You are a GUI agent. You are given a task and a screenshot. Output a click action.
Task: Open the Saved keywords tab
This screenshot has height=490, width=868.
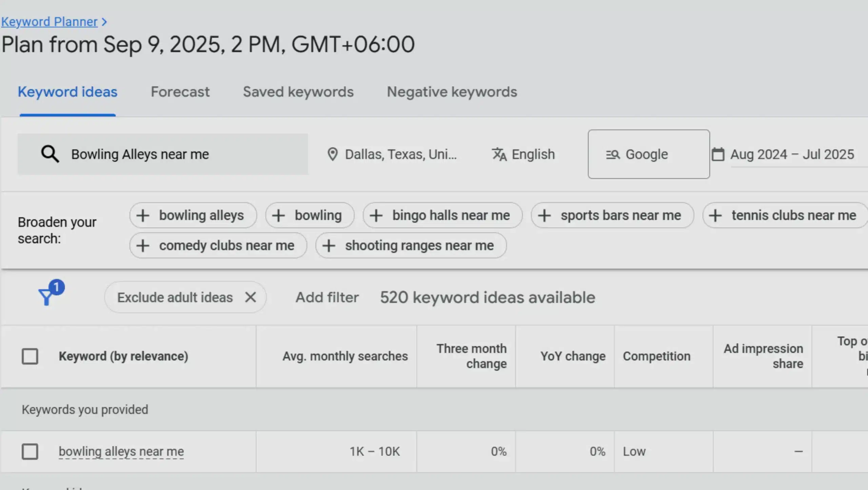click(x=298, y=92)
